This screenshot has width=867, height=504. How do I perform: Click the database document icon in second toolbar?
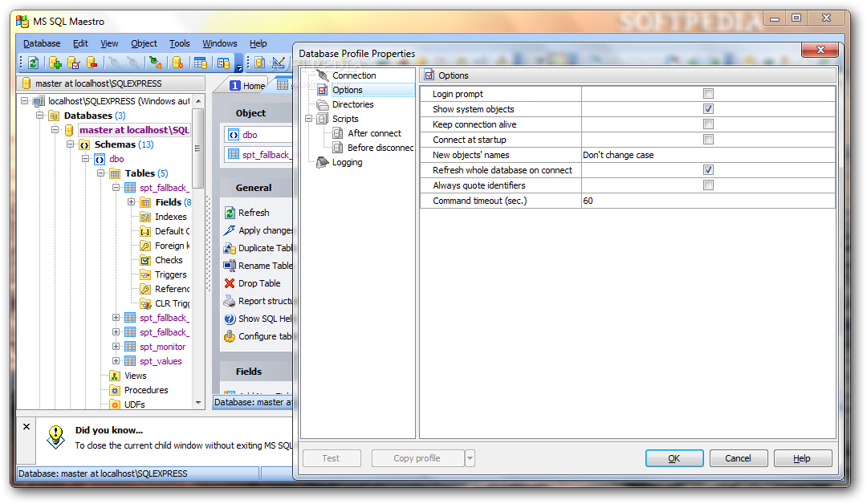click(260, 63)
